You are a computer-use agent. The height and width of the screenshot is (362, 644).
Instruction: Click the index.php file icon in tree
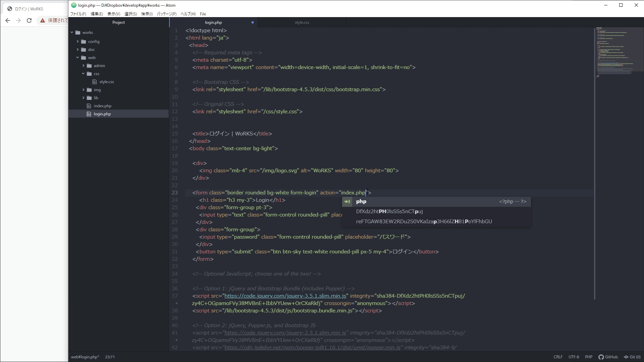[89, 106]
